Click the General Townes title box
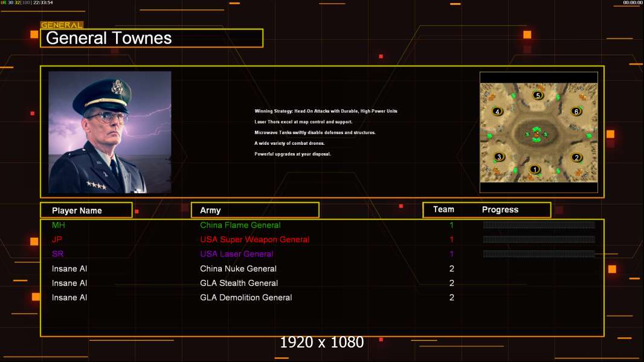Image resolution: width=644 pixels, height=362 pixels. click(152, 38)
